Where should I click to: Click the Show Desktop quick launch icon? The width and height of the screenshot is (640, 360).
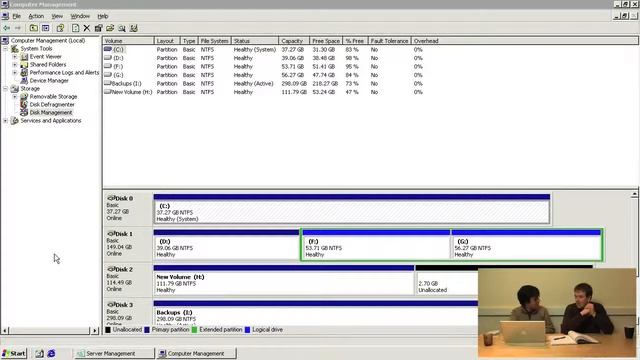click(x=39, y=353)
